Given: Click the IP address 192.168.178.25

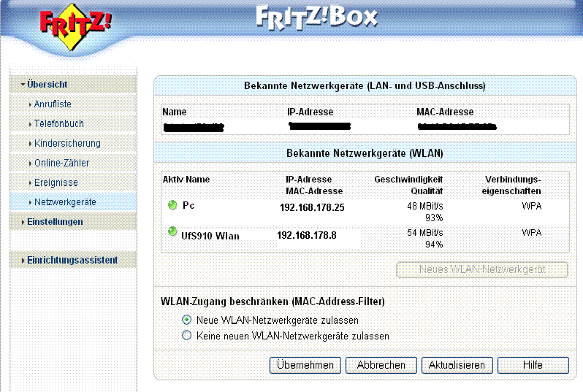Looking at the screenshot, I should [x=312, y=207].
